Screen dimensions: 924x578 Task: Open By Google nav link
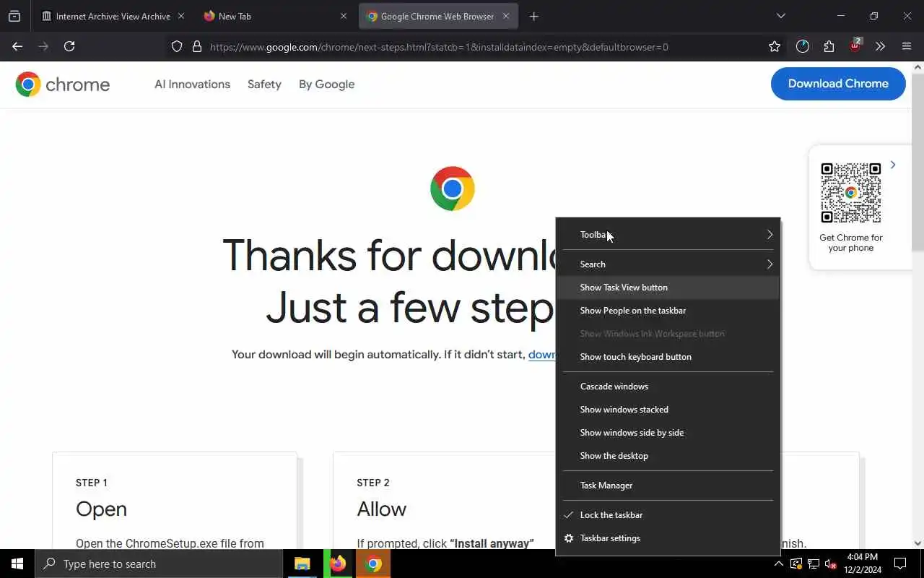[x=326, y=85]
